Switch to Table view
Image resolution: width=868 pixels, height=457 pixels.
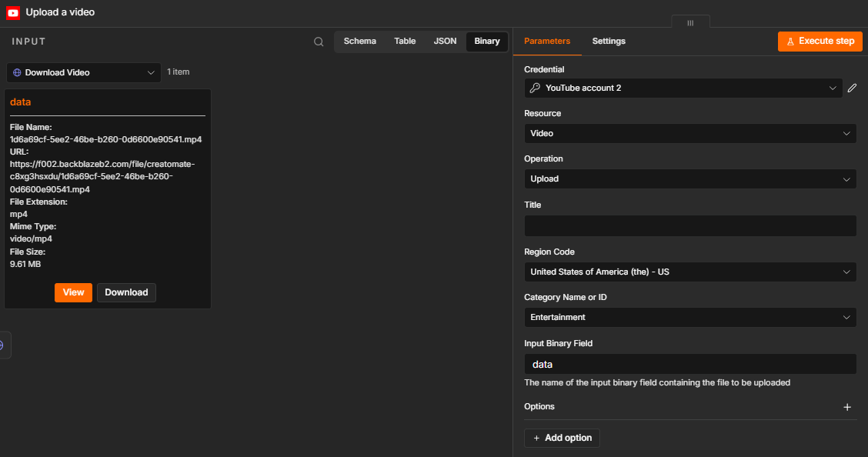(405, 42)
